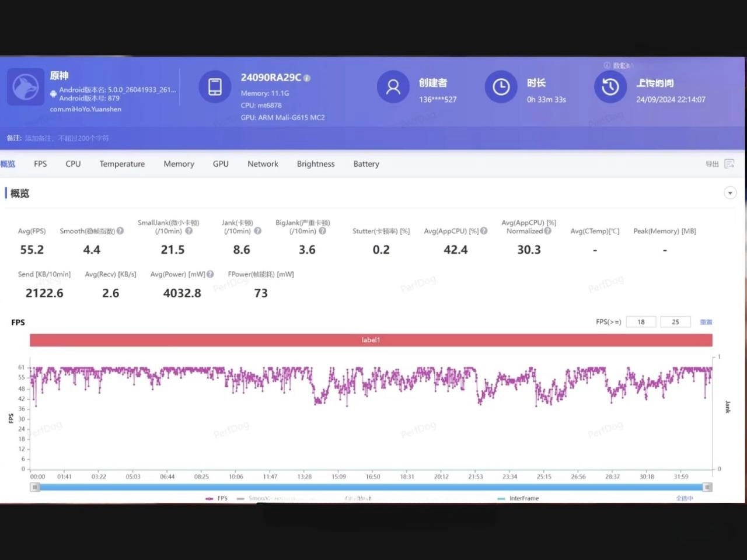Collapse the 概览 section with the round arrow

730,193
